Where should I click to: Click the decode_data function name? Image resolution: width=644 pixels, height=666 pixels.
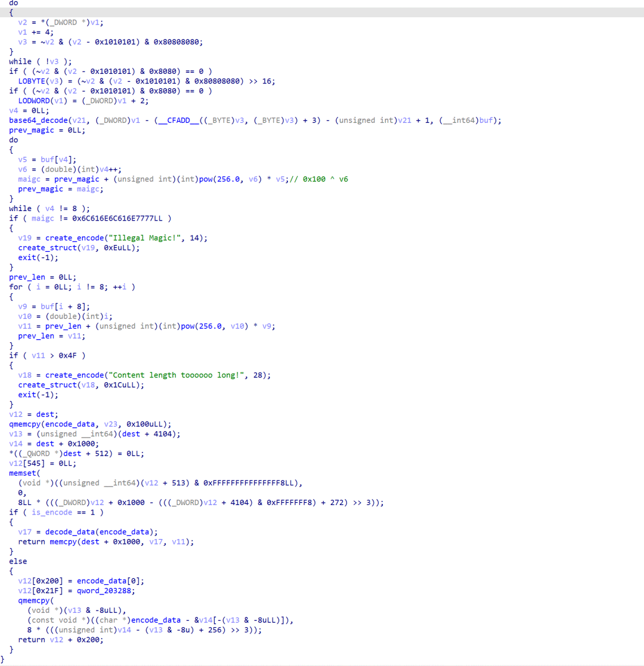tap(70, 532)
